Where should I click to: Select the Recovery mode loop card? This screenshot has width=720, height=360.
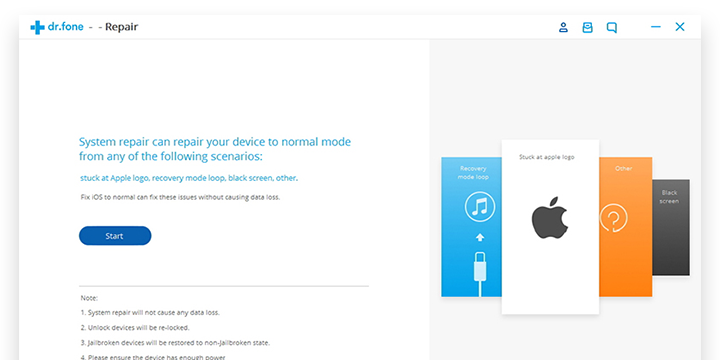tap(472, 227)
